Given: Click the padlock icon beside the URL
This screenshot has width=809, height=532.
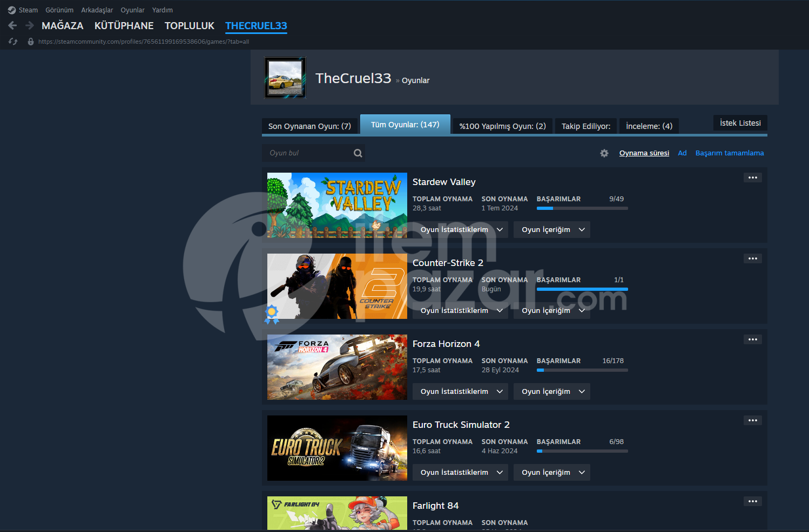Looking at the screenshot, I should (x=31, y=42).
